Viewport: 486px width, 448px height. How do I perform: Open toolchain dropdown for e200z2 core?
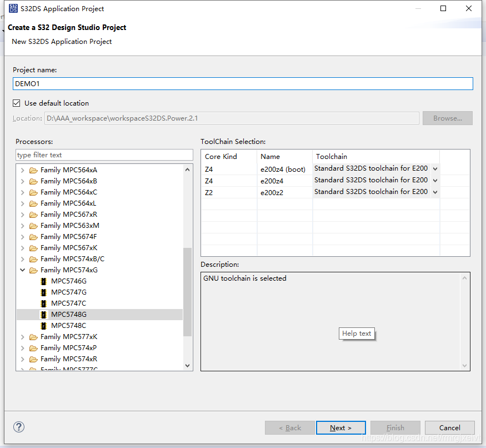pyautogui.click(x=435, y=192)
